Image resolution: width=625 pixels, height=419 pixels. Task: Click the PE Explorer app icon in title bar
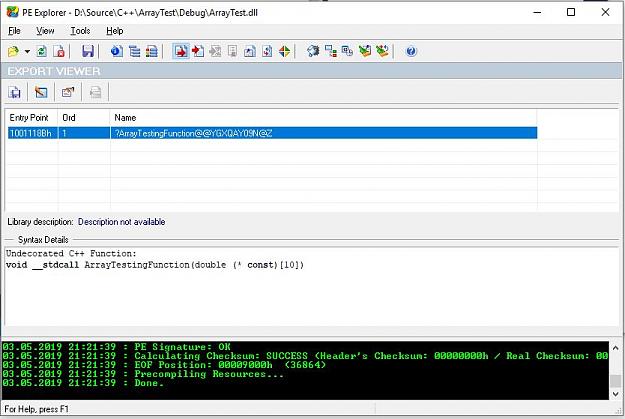12,12
